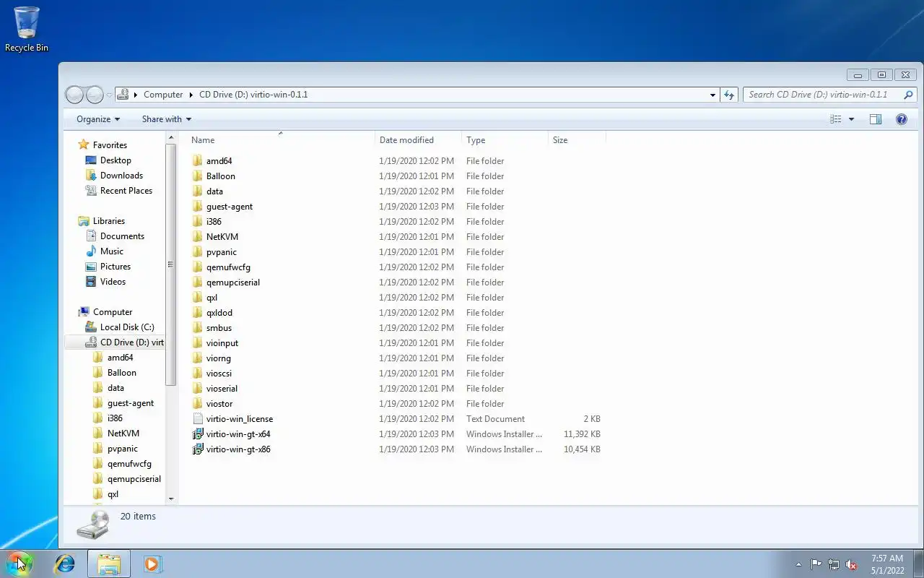Viewport: 924px width, 578px height.
Task: Open Pictures library in sidebar
Action: point(115,267)
